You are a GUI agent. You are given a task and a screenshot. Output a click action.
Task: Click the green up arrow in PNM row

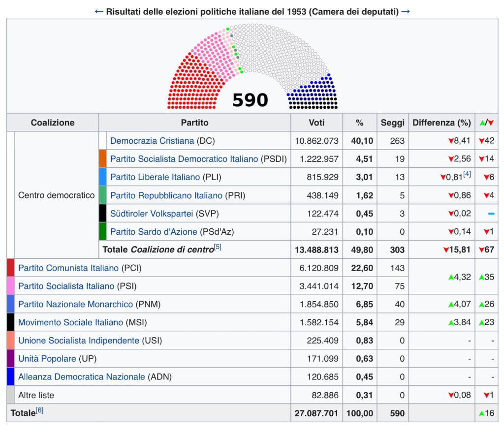[x=450, y=305]
